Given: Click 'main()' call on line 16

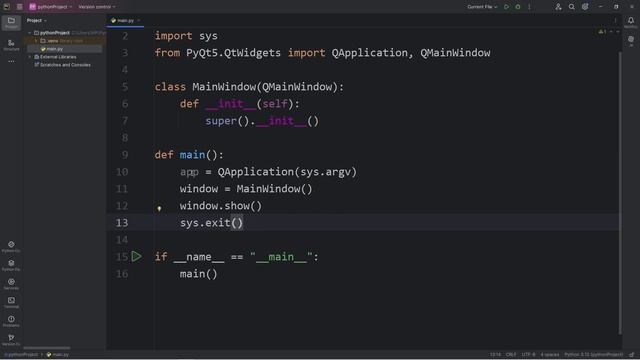Looking at the screenshot, I should pyautogui.click(x=198, y=273).
